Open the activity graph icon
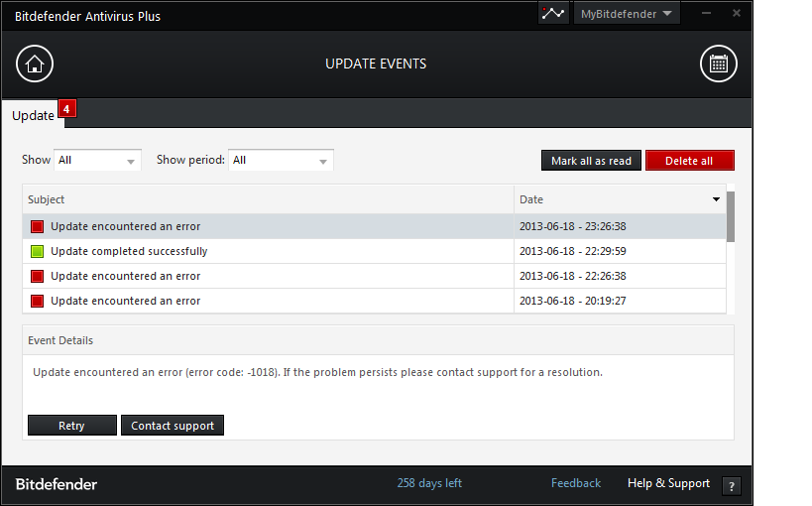The height and width of the screenshot is (506, 812). click(x=553, y=14)
